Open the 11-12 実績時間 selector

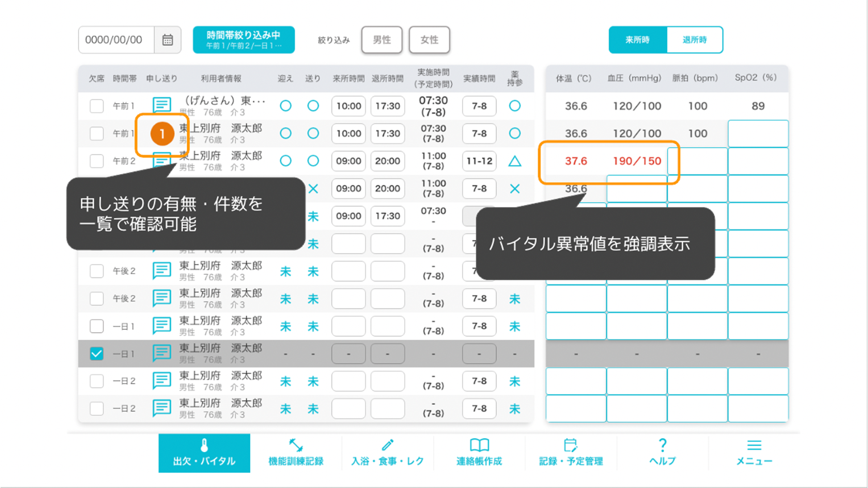click(479, 161)
